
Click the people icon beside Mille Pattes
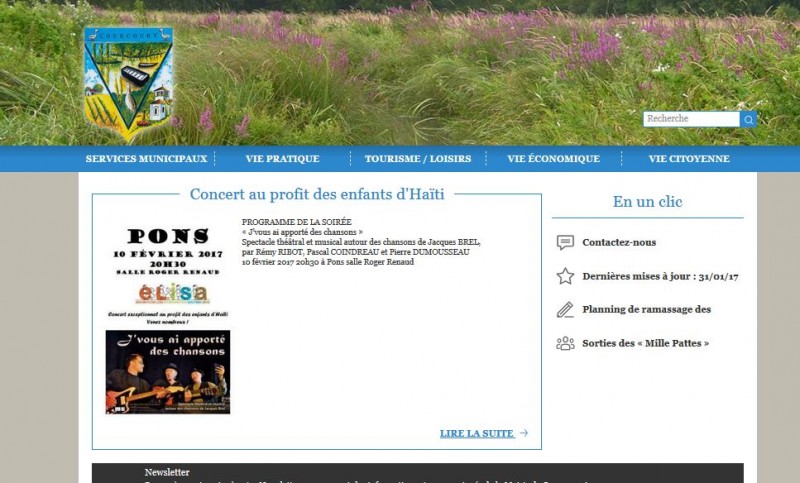coord(565,343)
